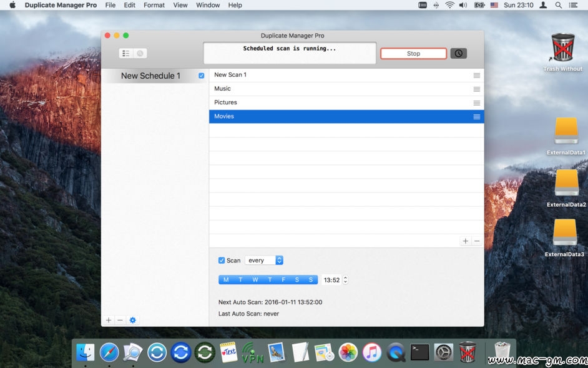Click the menu bar clock Sun 23:10
The width and height of the screenshot is (588, 368).
point(519,5)
